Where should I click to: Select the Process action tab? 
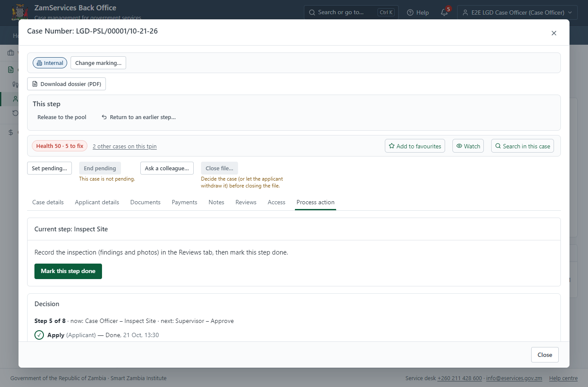(316, 202)
